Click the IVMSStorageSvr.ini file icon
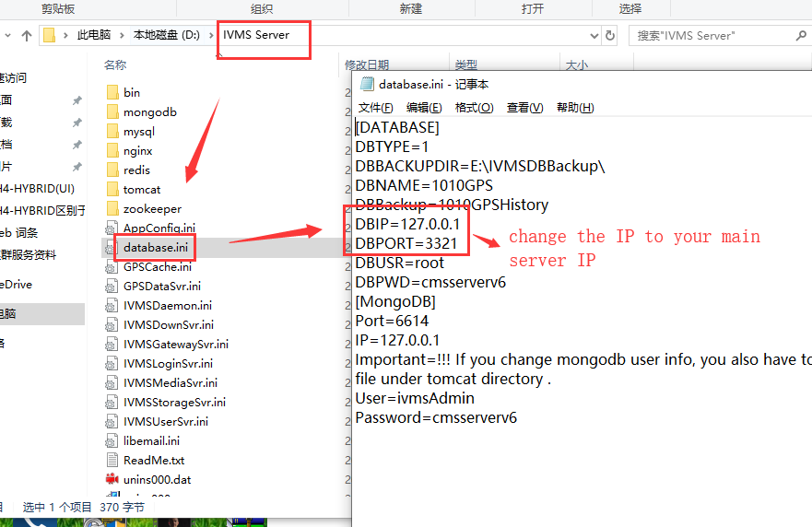Image resolution: width=812 pixels, height=527 pixels. [x=112, y=403]
